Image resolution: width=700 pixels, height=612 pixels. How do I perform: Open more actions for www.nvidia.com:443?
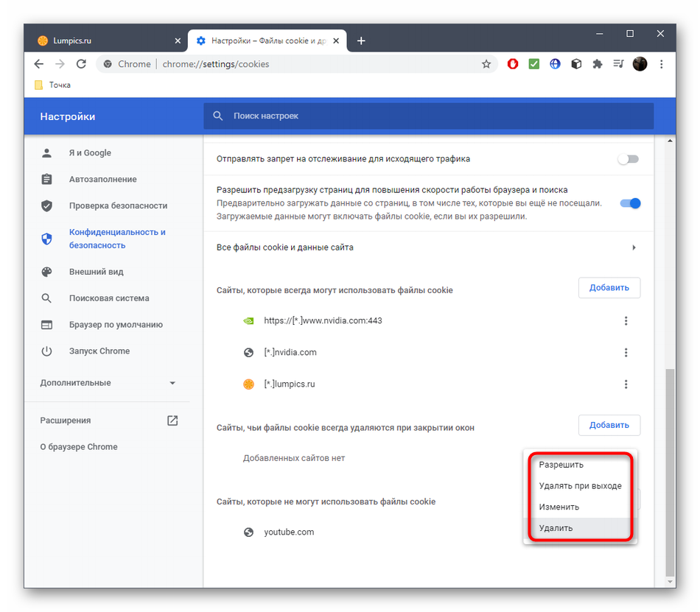[x=626, y=320]
